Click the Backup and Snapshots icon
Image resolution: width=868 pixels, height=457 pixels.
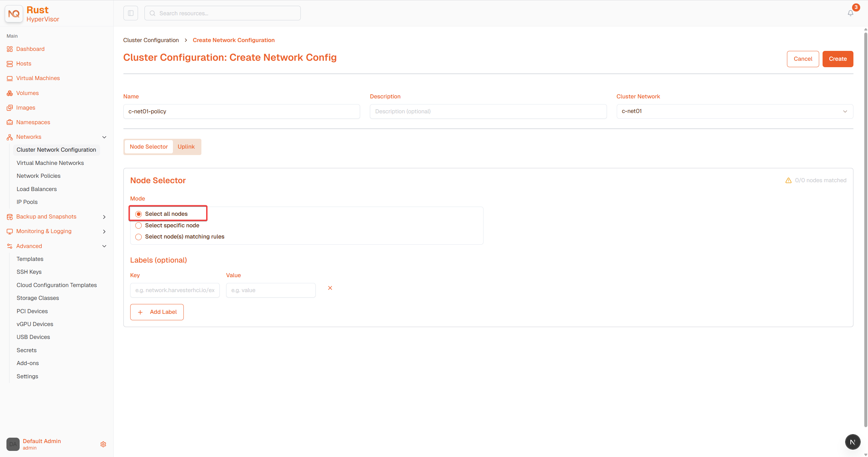tap(9, 217)
